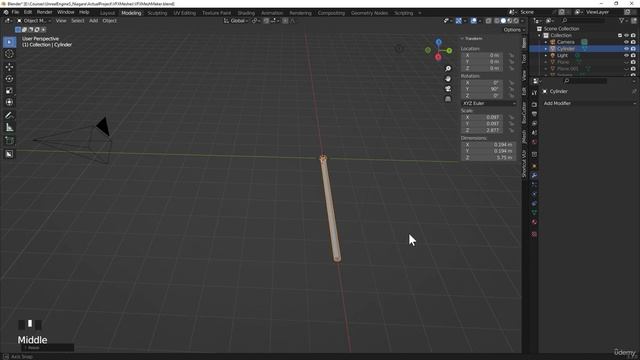
Task: Open the Render properties tab icon
Action: [x=534, y=104]
